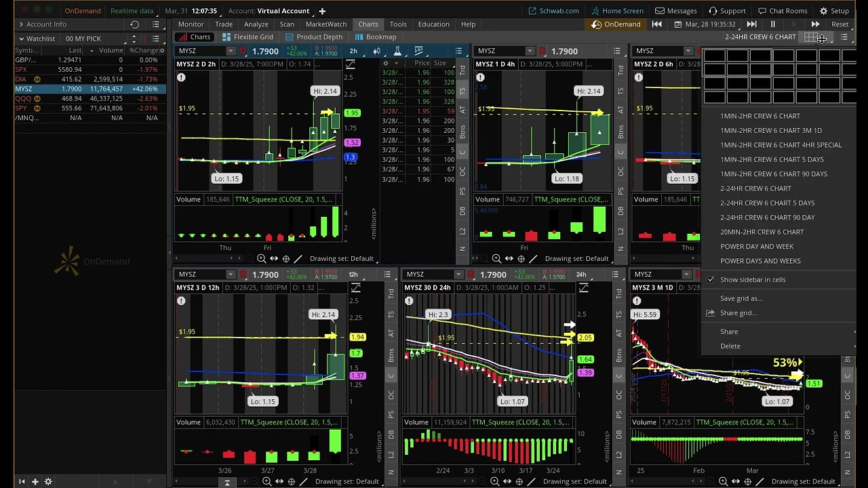This screenshot has height=488, width=868.
Task: Click the grid layout icon next to 2-24HR CREW
Action: [x=810, y=37]
